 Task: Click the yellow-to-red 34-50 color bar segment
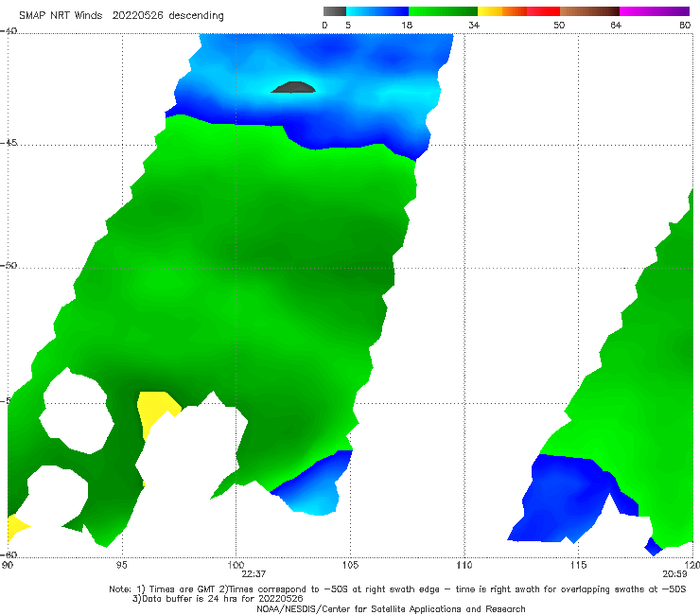[x=518, y=11]
